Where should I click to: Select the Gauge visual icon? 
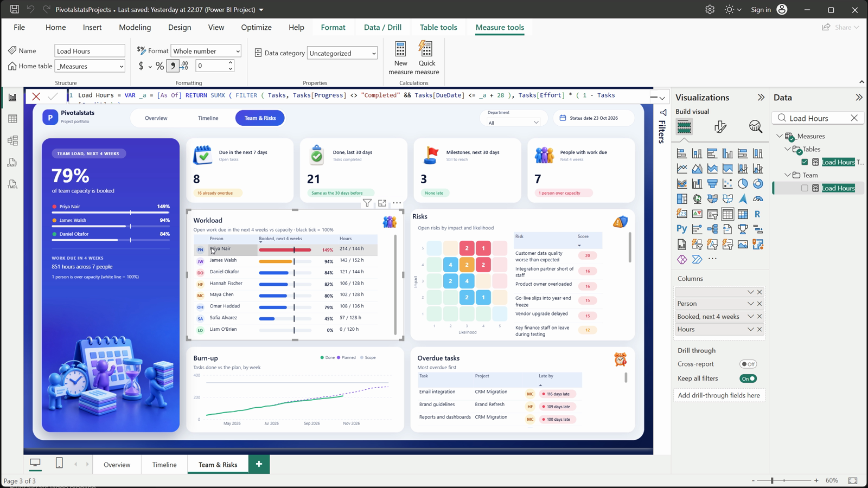(758, 199)
